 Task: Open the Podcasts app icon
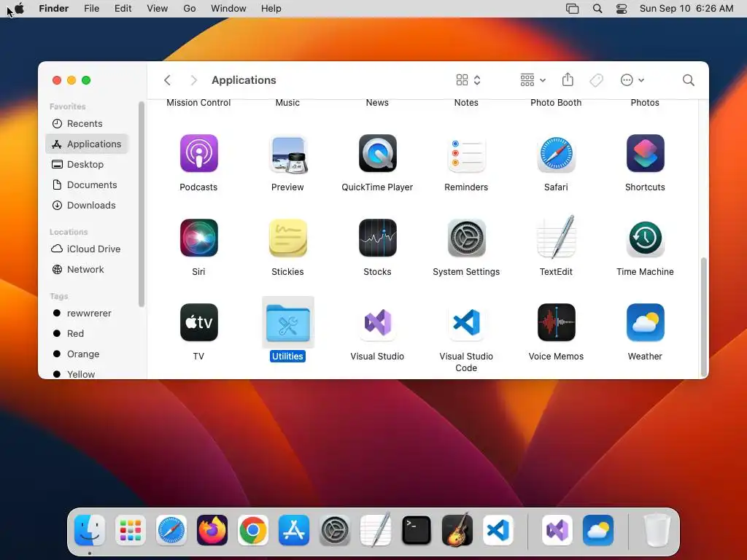coord(198,153)
